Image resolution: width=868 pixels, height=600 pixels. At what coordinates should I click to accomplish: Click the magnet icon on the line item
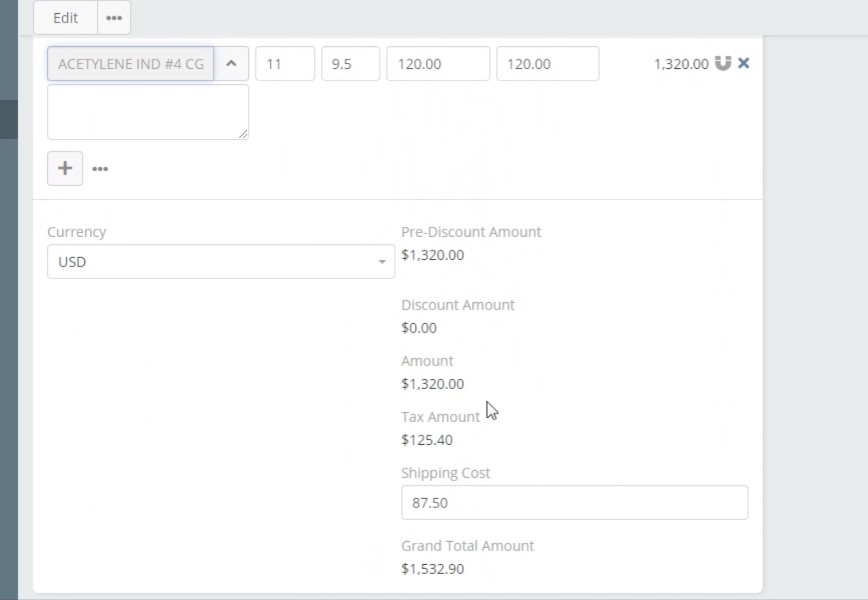point(723,63)
